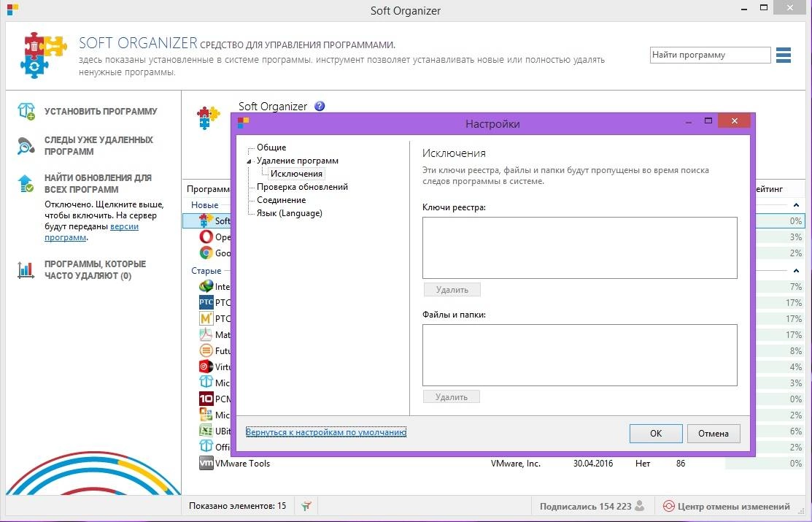The height and width of the screenshot is (522, 812).
Task: Click the Найти программу search field
Action: 710,55
